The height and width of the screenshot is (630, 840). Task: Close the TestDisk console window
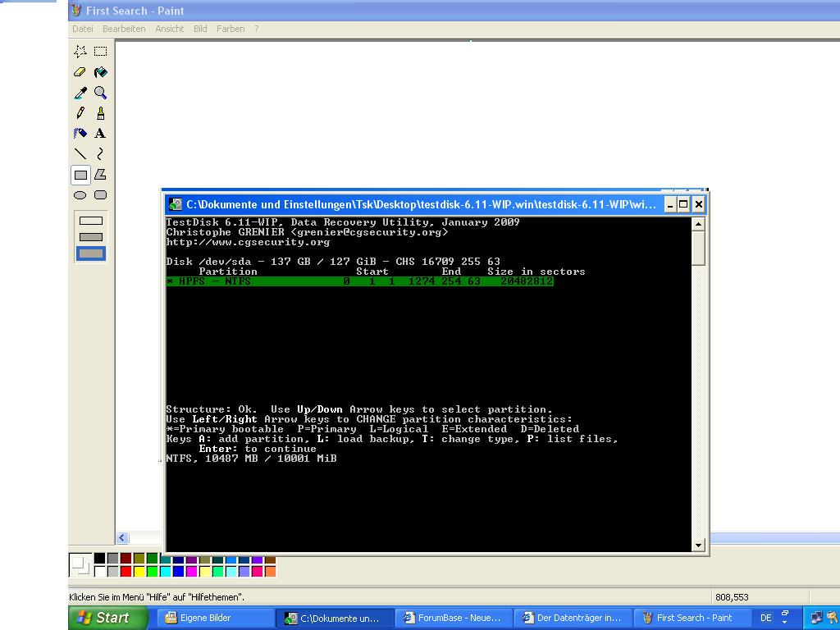(x=698, y=204)
